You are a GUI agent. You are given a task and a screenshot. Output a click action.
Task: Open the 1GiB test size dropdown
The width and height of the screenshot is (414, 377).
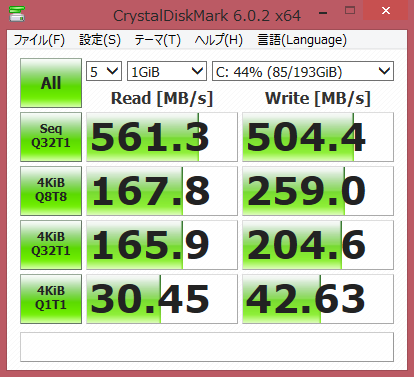click(167, 71)
